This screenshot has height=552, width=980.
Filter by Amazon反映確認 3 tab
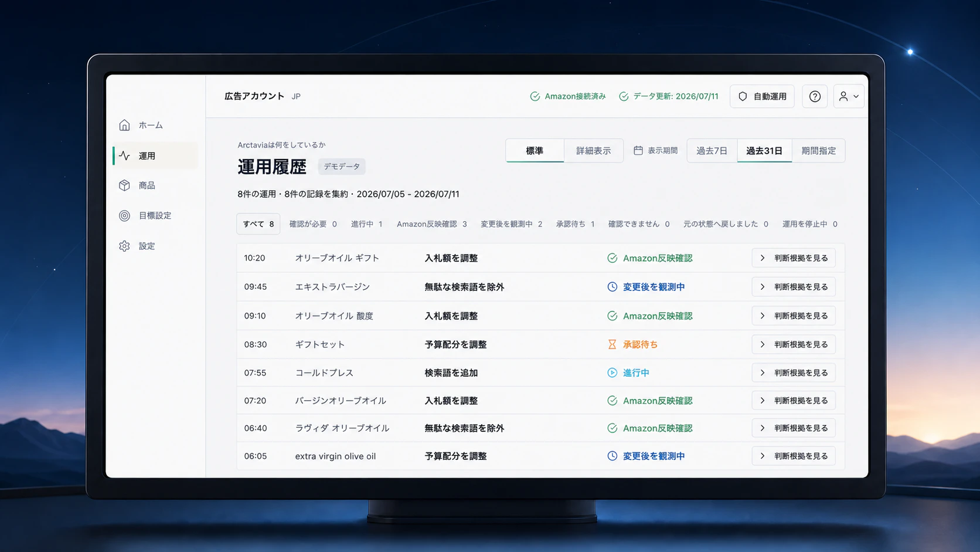432,224
